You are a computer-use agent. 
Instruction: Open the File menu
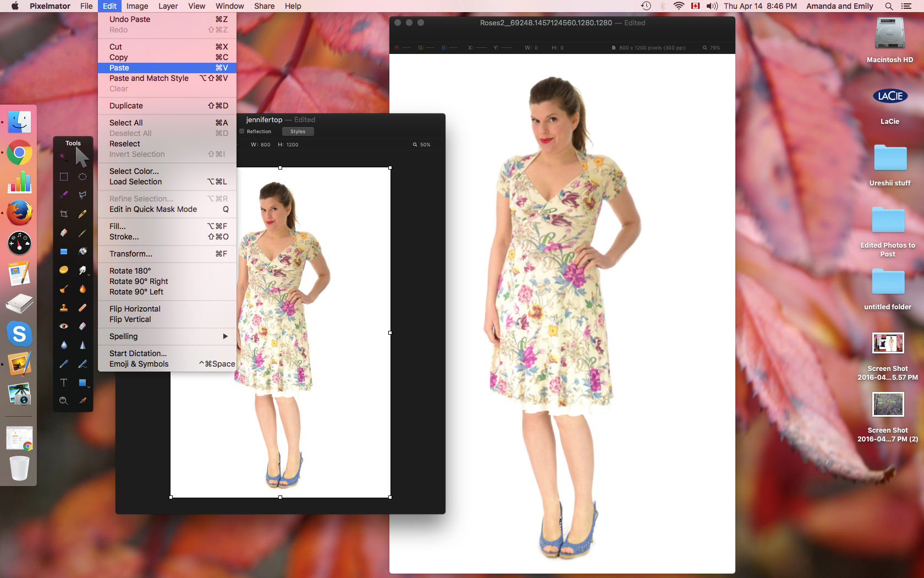point(86,6)
